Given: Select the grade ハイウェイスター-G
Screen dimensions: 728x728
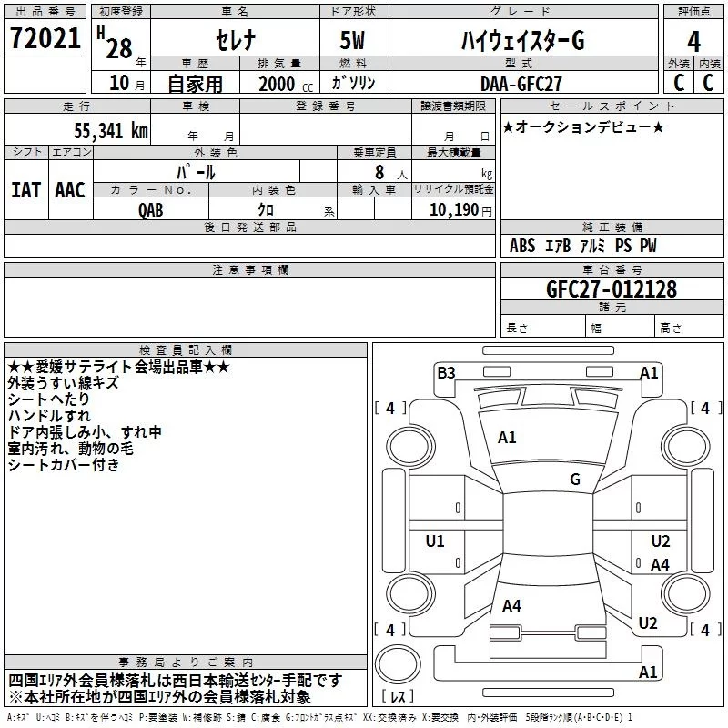Looking at the screenshot, I should 522,40.
